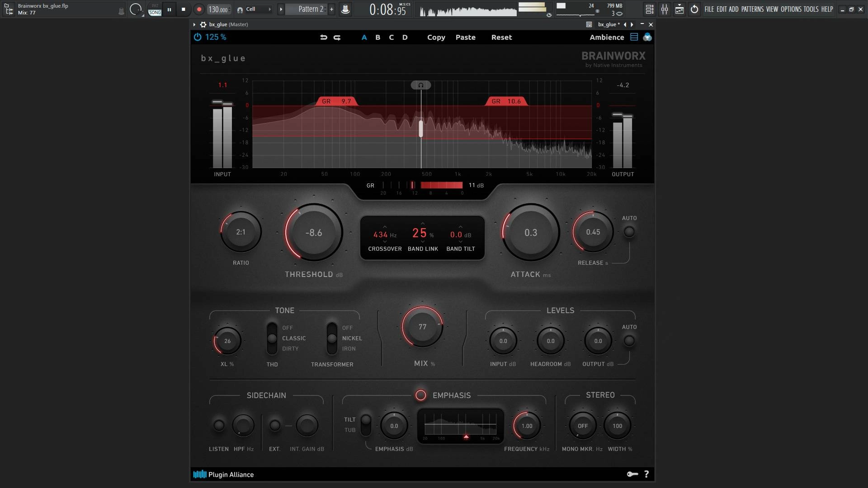This screenshot has width=868, height=488.
Task: Select settings slot B
Action: point(378,38)
